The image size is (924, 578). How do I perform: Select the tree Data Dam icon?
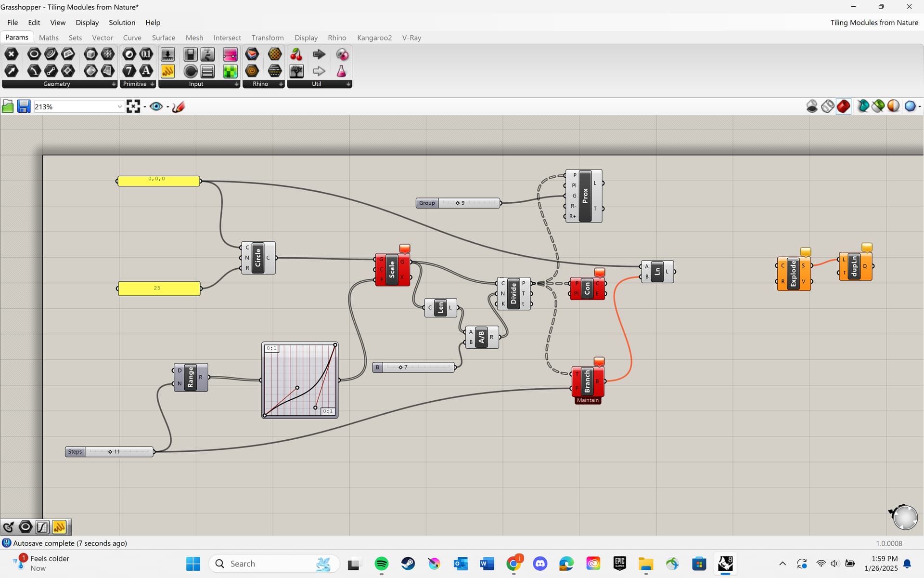point(296,71)
